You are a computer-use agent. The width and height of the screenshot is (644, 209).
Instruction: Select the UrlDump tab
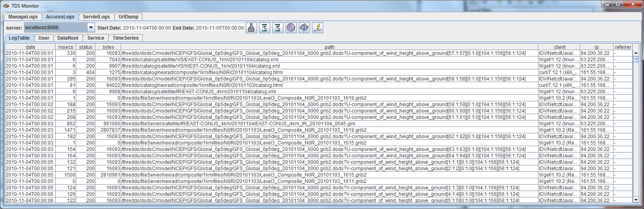pos(128,17)
